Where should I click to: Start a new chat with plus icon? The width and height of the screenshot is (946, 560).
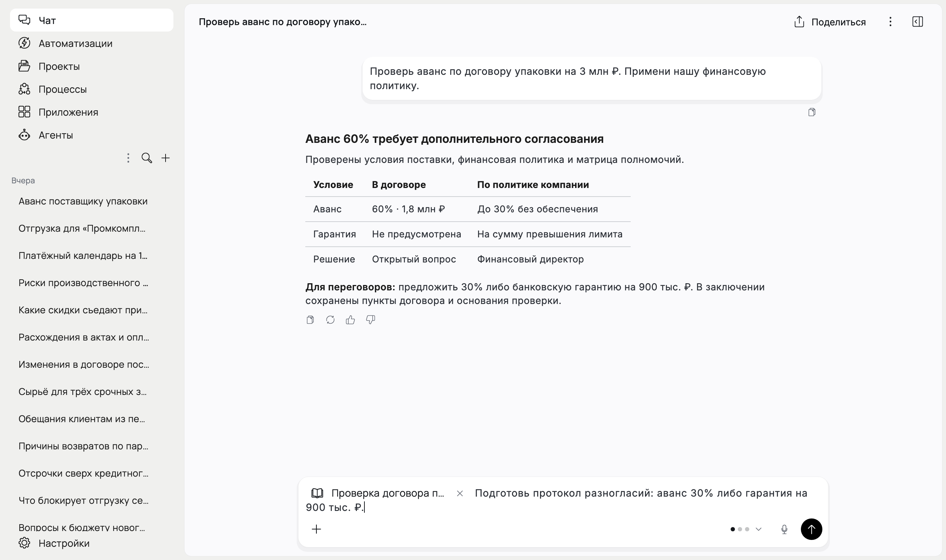point(166,158)
